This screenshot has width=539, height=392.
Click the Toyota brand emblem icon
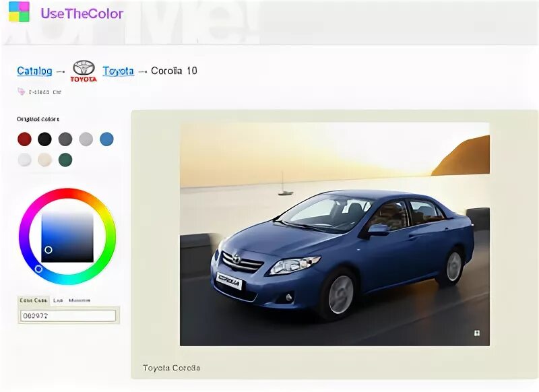click(x=84, y=71)
